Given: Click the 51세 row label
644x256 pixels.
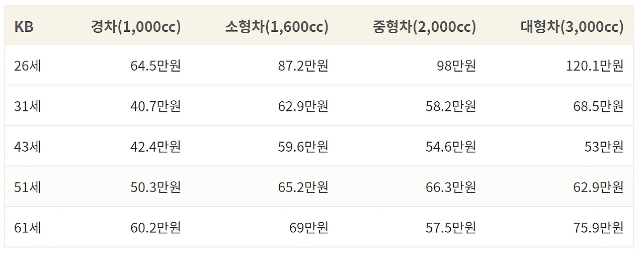Looking at the screenshot, I should 28,187.
